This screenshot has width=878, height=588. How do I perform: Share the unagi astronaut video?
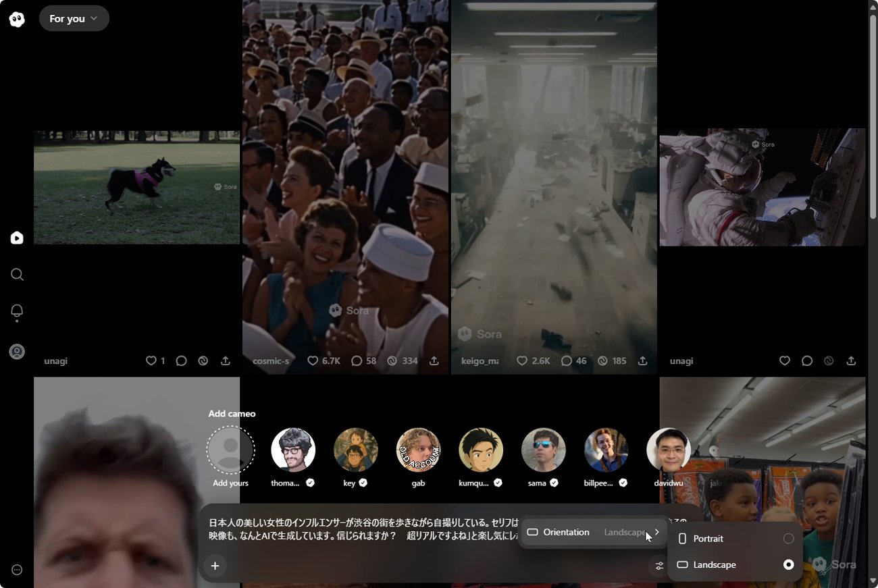coord(852,361)
